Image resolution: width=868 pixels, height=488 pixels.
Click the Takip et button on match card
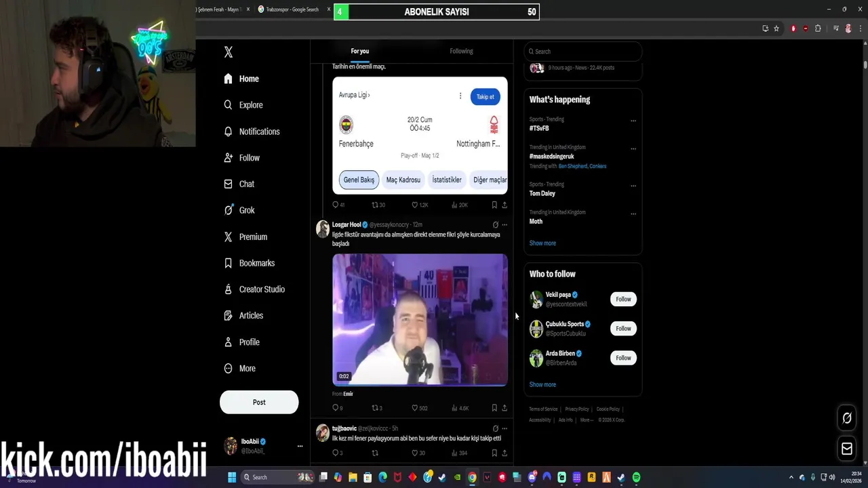tap(485, 97)
